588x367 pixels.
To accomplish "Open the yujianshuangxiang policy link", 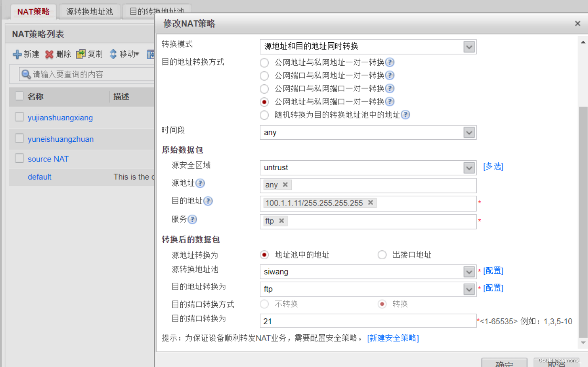I will pyautogui.click(x=60, y=118).
